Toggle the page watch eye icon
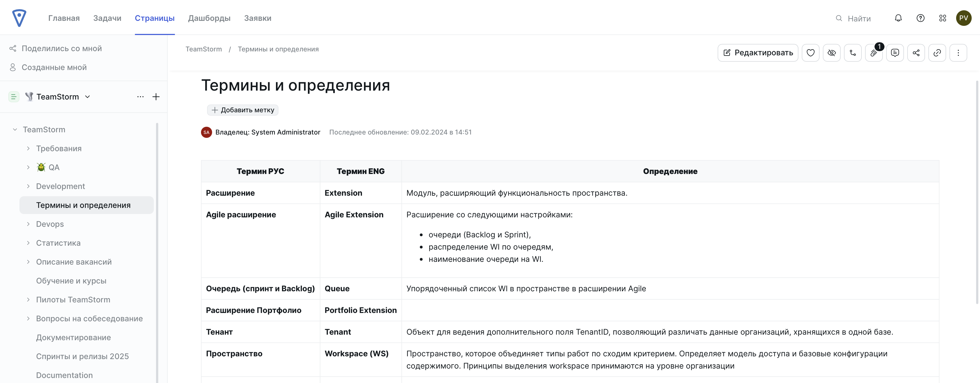 click(832, 53)
